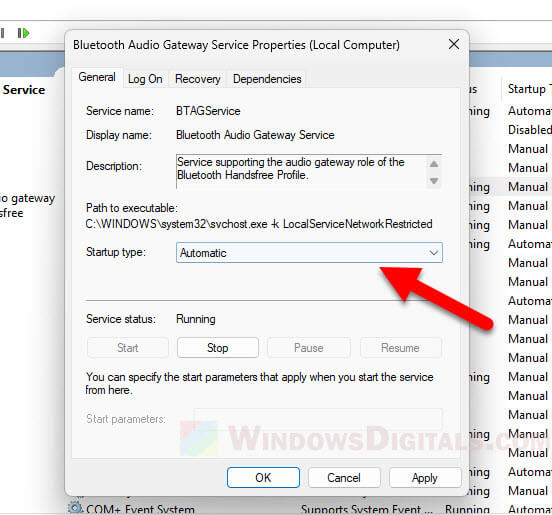
Task: Click the Pause button
Action: pos(309,348)
